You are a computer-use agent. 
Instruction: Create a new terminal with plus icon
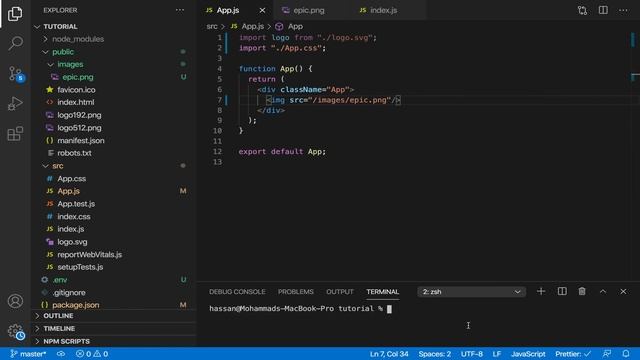point(541,291)
